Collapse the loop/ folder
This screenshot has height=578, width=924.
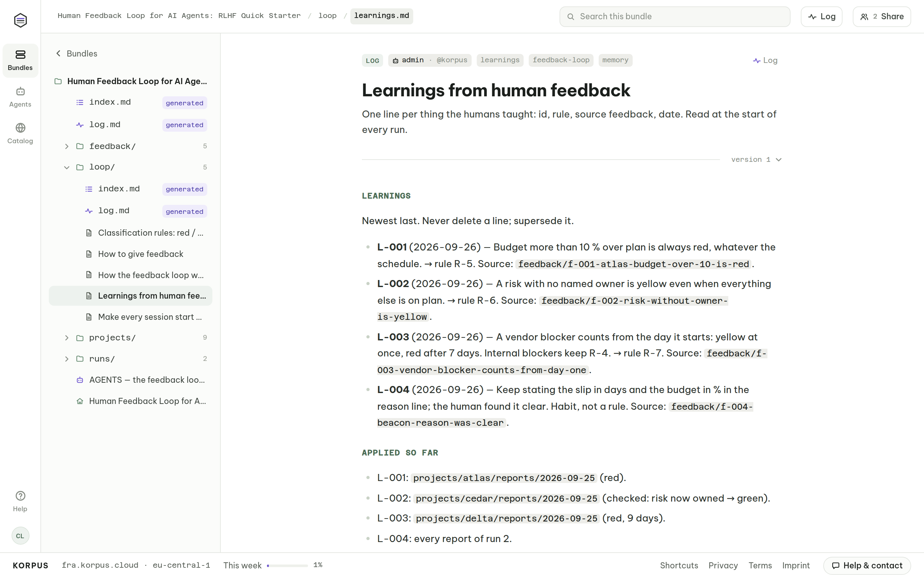click(x=67, y=167)
